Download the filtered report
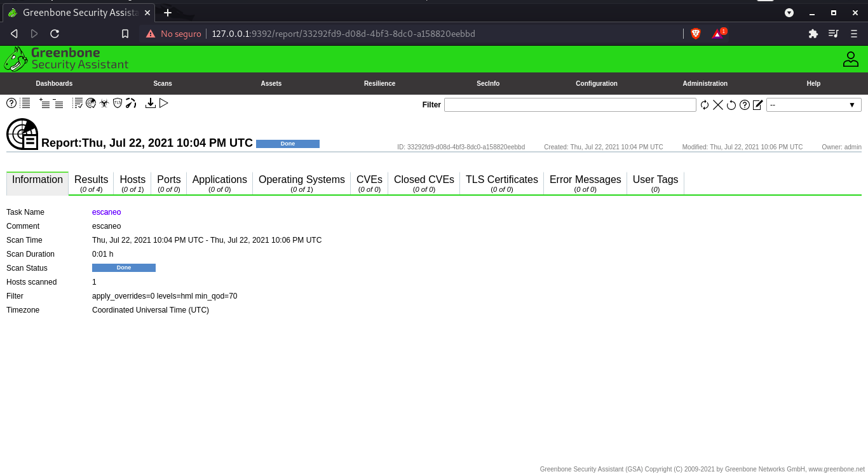Image resolution: width=868 pixels, height=474 pixels. coord(151,103)
